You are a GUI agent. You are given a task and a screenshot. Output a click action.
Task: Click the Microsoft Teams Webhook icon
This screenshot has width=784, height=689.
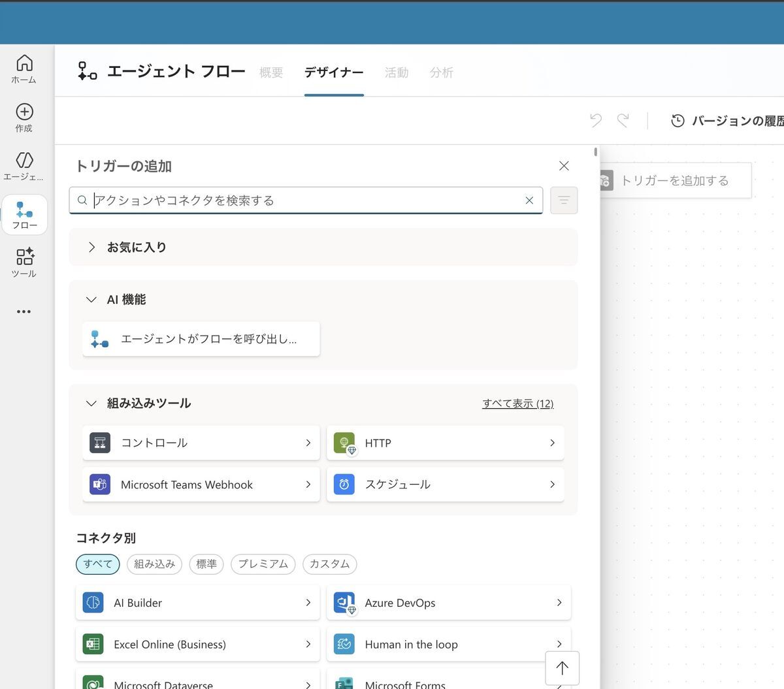[x=100, y=485]
